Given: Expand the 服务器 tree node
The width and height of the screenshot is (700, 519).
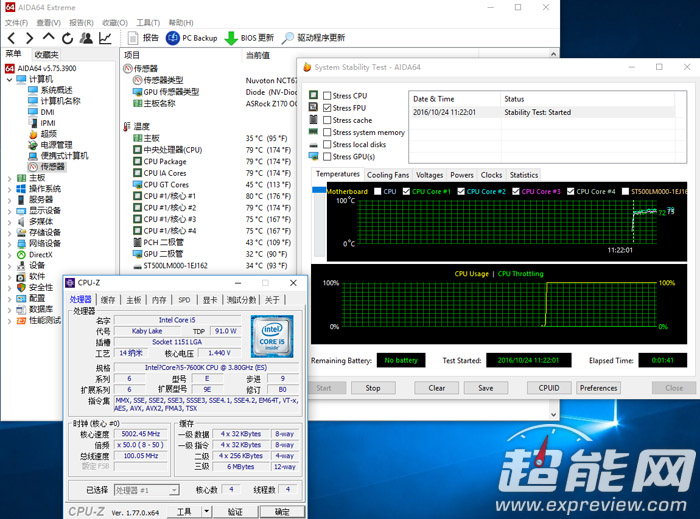Looking at the screenshot, I should tap(9, 200).
